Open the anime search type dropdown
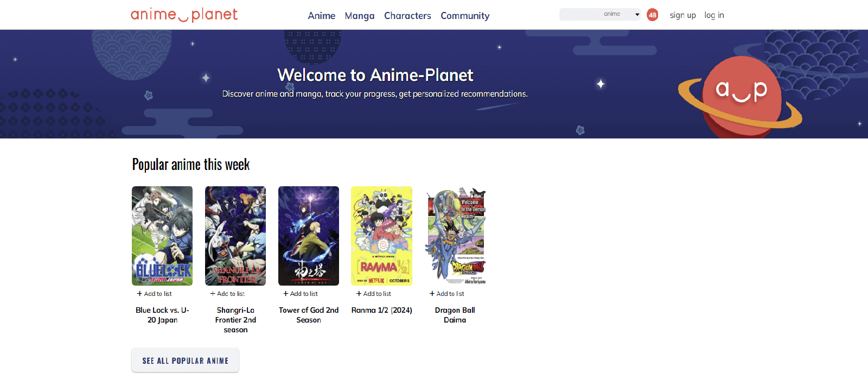The width and height of the screenshot is (868, 379). [622, 15]
